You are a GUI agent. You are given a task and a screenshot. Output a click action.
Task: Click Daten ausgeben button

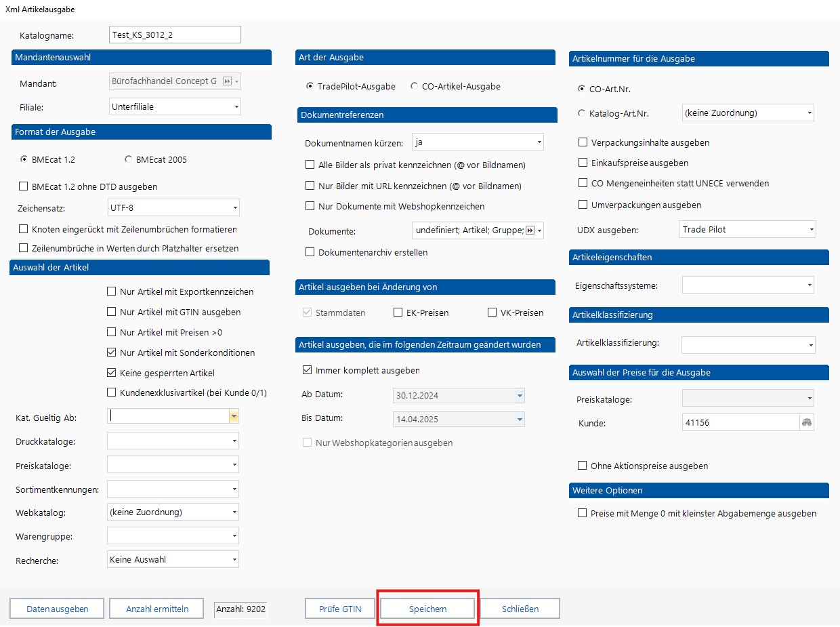pos(58,609)
